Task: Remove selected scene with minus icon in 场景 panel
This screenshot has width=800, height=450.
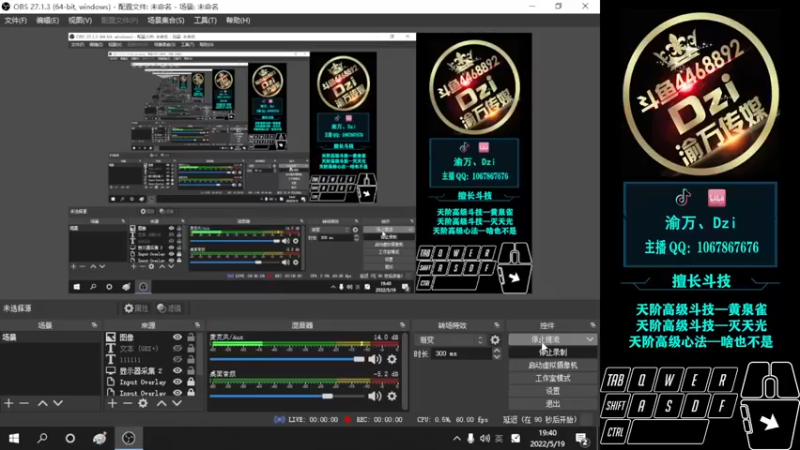Action: point(24,404)
